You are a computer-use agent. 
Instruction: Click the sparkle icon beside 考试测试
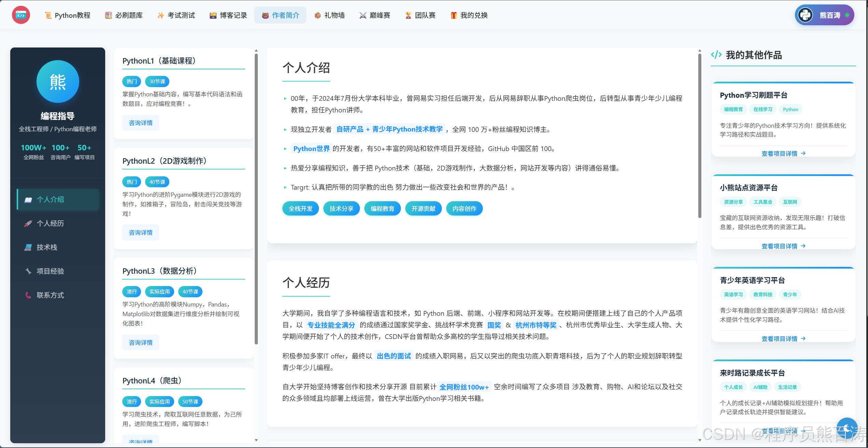(160, 15)
